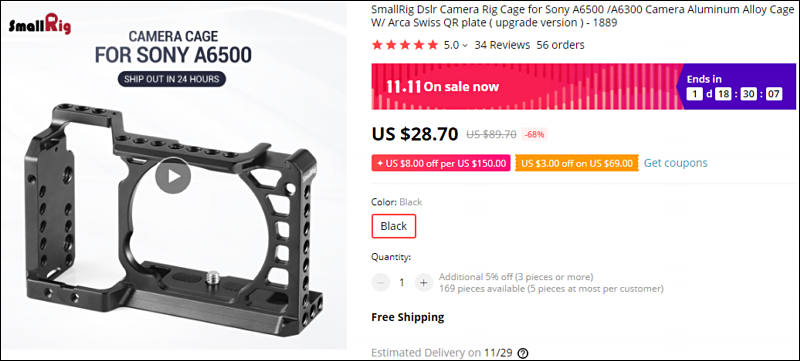The height and width of the screenshot is (361, 800).
Task: Click the SmallRig logo
Action: 40,25
